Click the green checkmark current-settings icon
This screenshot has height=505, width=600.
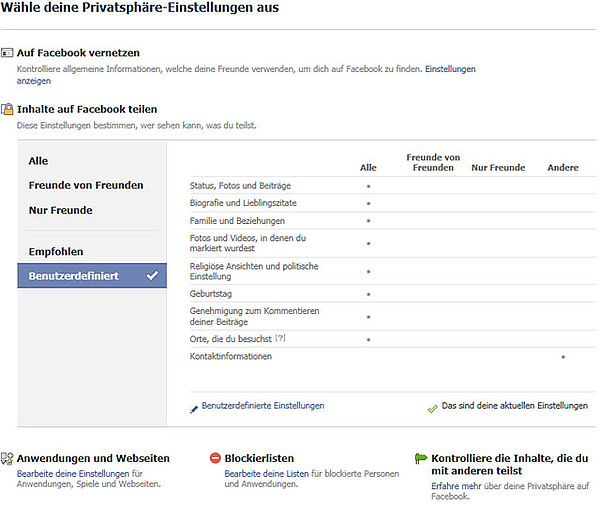tap(432, 408)
